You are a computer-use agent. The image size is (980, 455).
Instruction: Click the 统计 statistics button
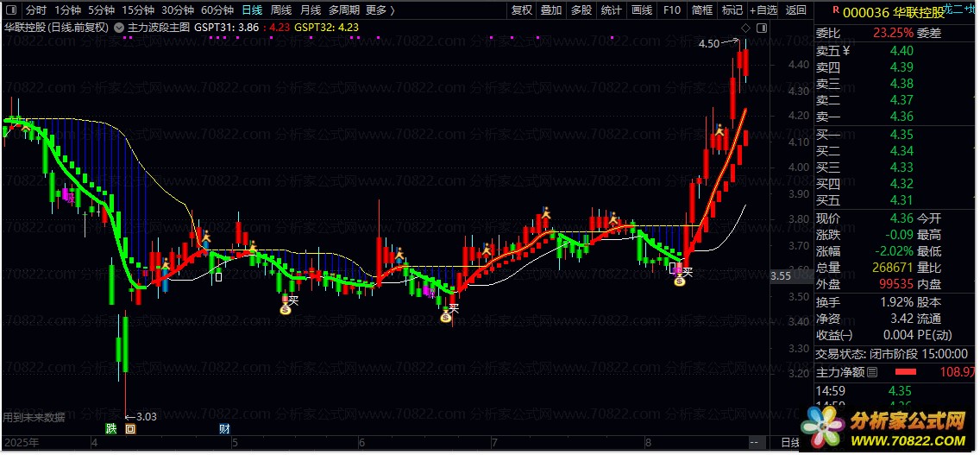[x=612, y=10]
